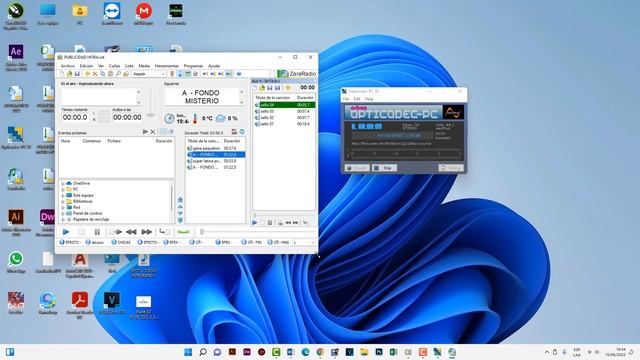Click the Duración column header in Eventos próximos
The width and height of the screenshot is (640, 360).
click(164, 141)
